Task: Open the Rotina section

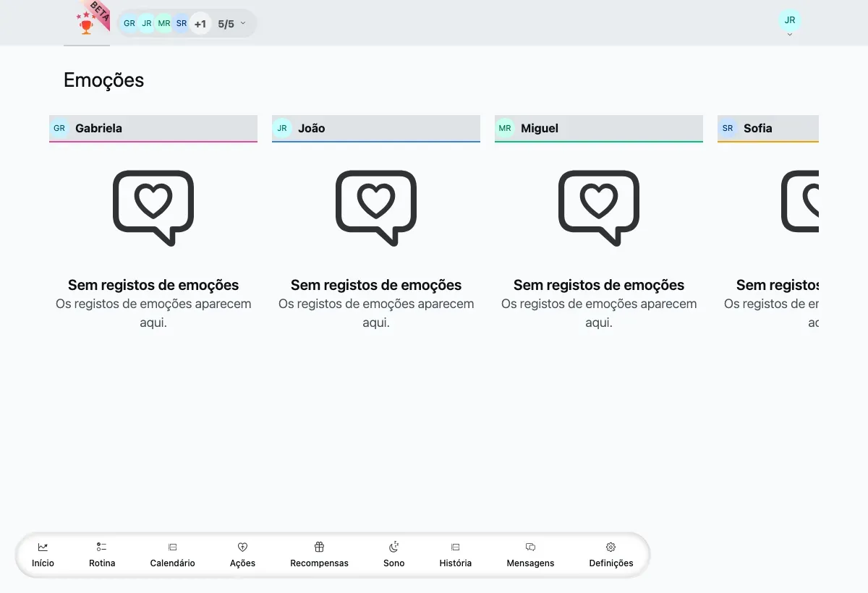Action: [102, 555]
